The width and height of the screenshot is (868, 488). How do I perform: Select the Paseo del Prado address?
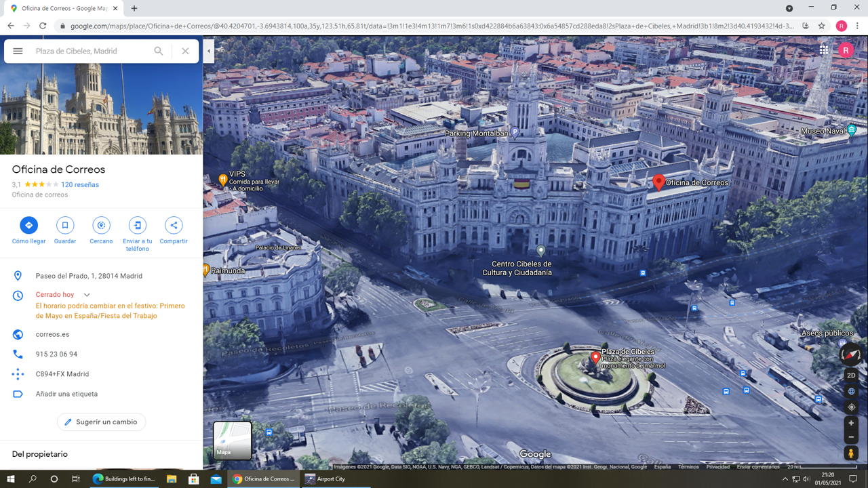89,276
